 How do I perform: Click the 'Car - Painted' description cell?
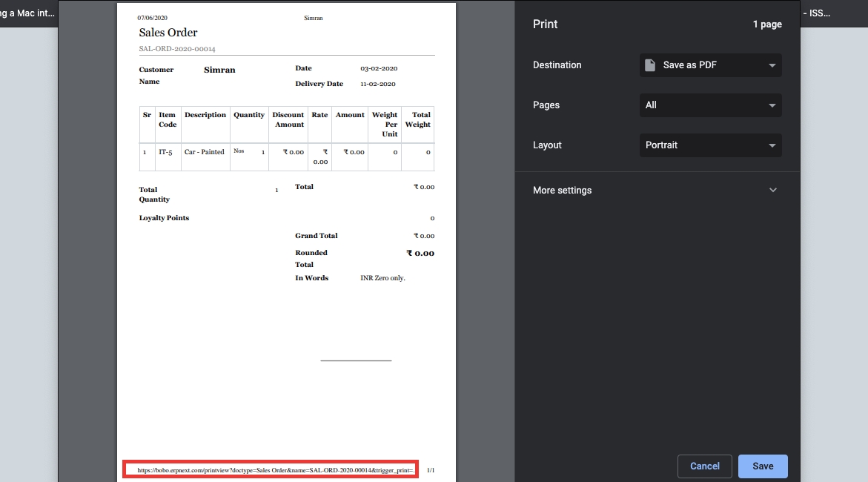click(x=205, y=152)
